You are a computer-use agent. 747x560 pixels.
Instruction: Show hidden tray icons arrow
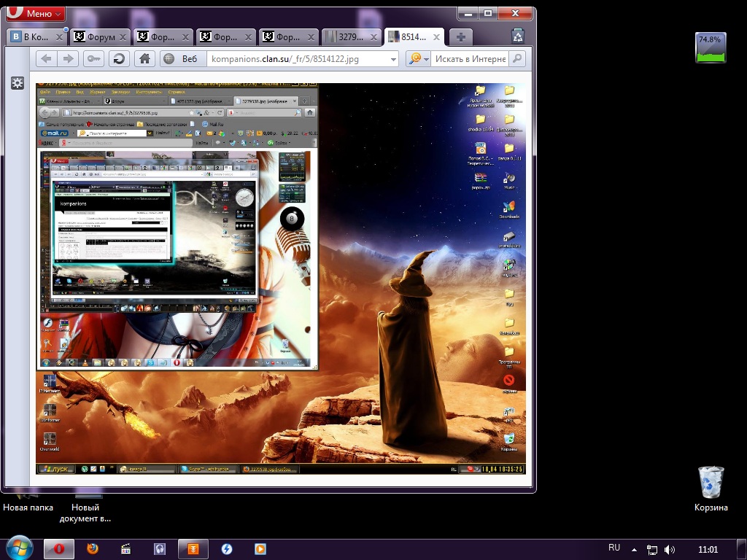click(x=634, y=550)
